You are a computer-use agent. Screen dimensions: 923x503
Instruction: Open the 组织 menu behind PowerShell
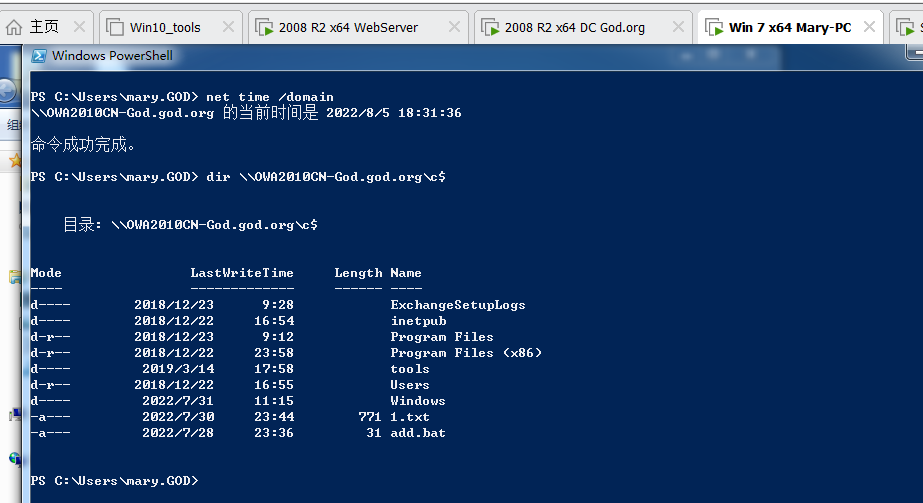[x=13, y=125]
